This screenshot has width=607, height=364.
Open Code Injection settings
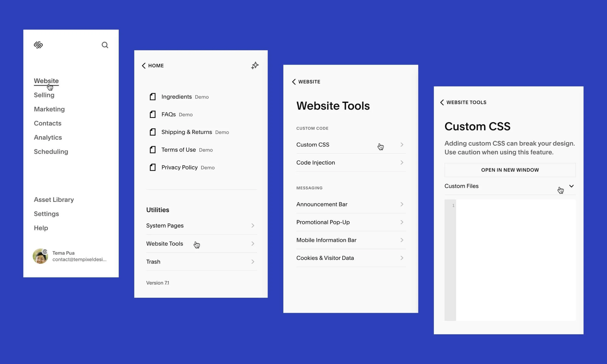pos(316,162)
